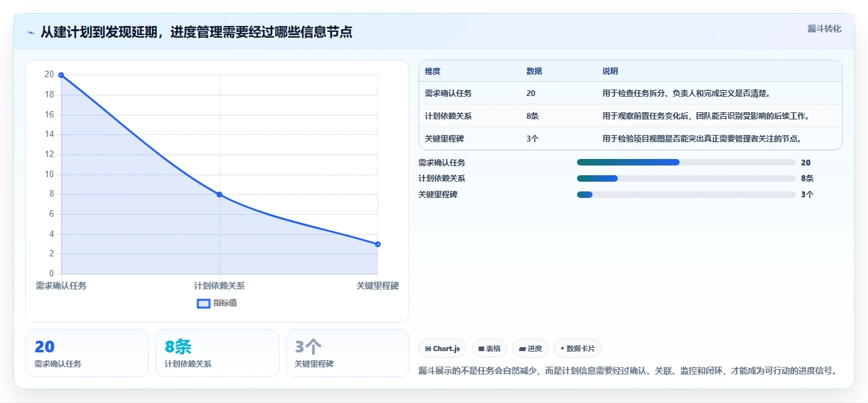
Task: Click the Chart.js tag
Action: pos(442,348)
